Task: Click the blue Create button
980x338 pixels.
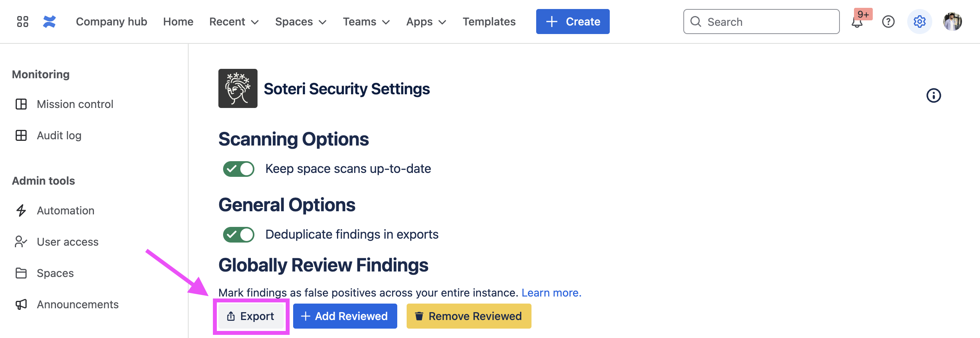Action: coord(573,22)
